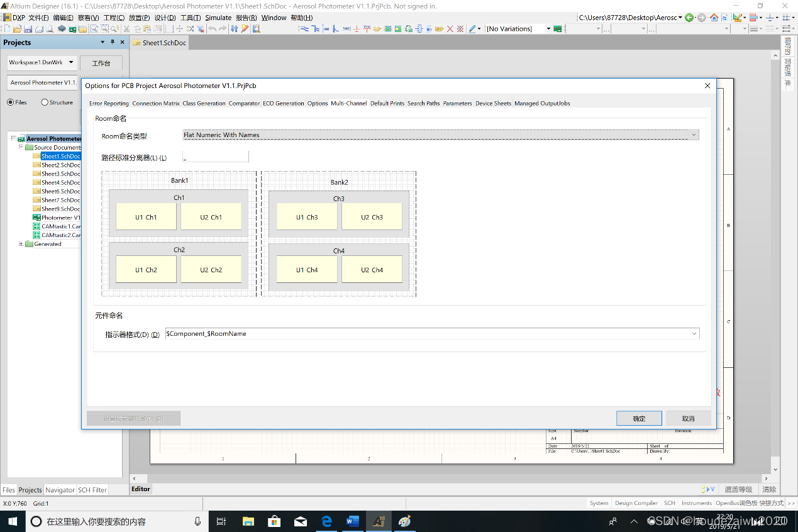The height and width of the screenshot is (532, 798).
Task: Open Microsoft Edge from the taskbar
Action: pos(326,521)
